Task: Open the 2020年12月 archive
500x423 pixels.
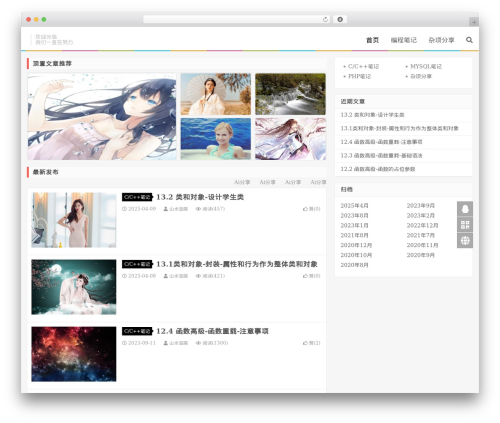Action: 356,245
